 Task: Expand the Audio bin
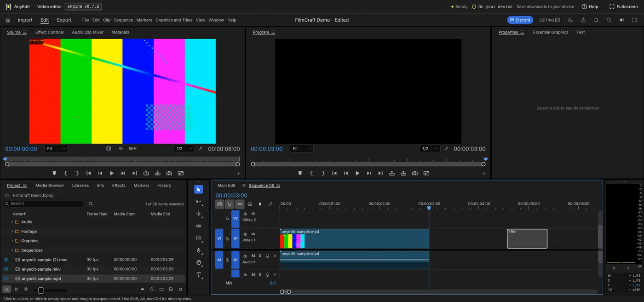click(x=12, y=222)
